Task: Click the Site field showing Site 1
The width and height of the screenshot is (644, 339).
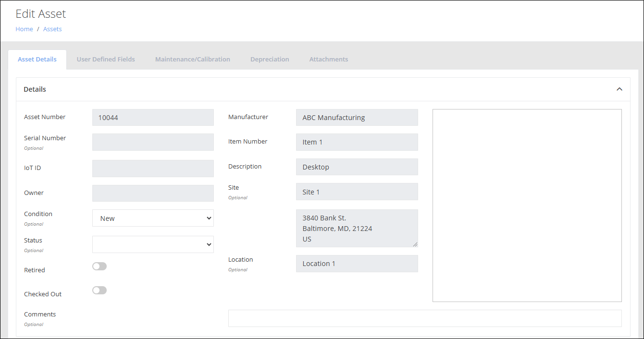Action: point(357,192)
